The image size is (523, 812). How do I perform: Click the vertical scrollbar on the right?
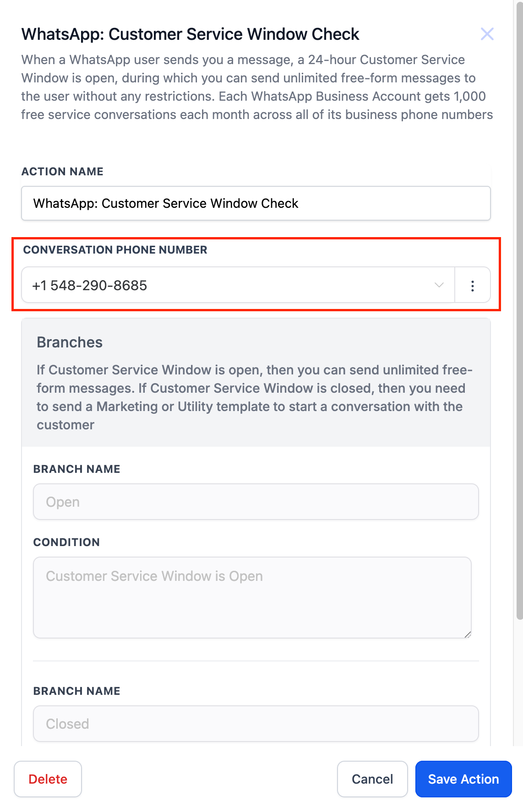pos(519,320)
